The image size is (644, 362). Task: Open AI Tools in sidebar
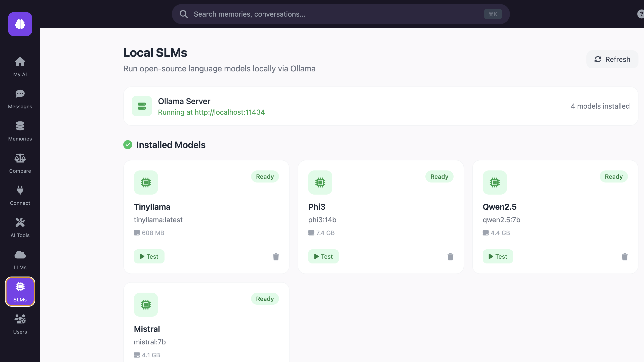click(x=20, y=227)
